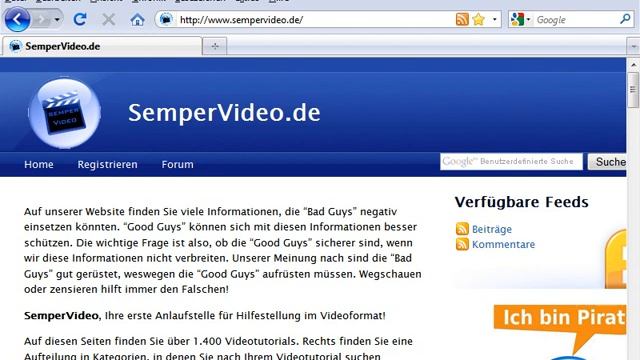Open the Beiträge feed link
Viewport: 640px width, 360px height.
pyautogui.click(x=492, y=229)
